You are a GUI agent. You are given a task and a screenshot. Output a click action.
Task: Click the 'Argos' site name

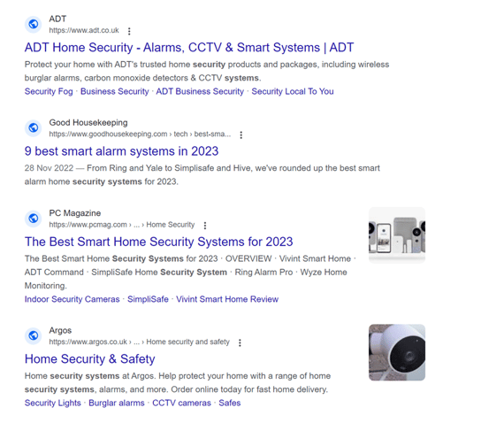coord(60,330)
